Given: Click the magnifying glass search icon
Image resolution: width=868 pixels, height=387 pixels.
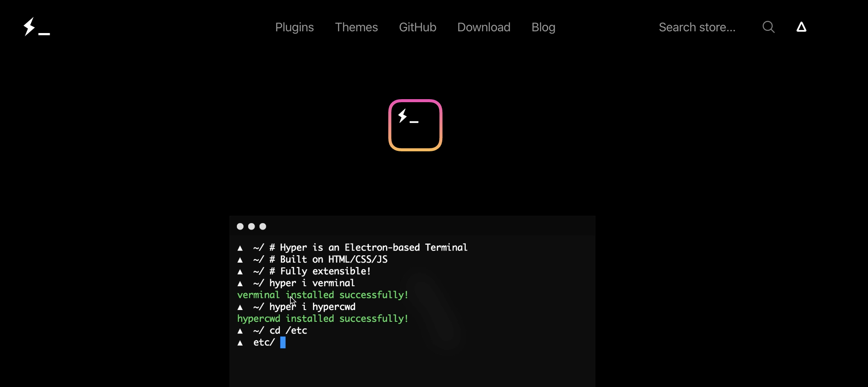Looking at the screenshot, I should pyautogui.click(x=768, y=27).
